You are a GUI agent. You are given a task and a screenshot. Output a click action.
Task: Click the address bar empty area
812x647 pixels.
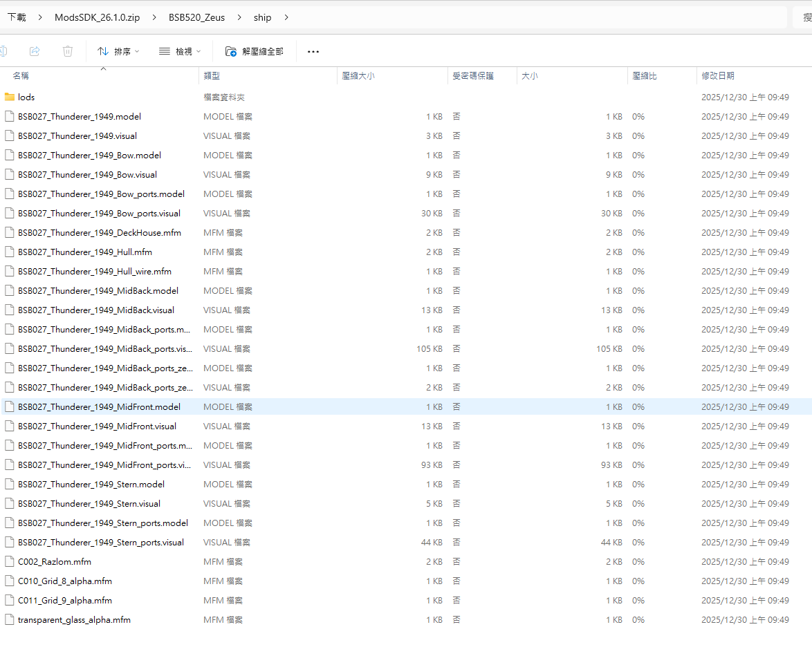pyautogui.click(x=539, y=17)
